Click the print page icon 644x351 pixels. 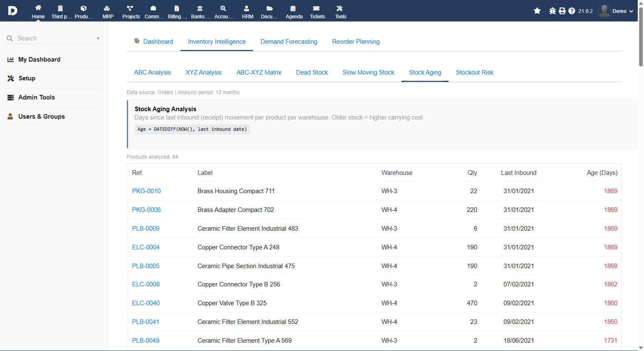tap(562, 11)
